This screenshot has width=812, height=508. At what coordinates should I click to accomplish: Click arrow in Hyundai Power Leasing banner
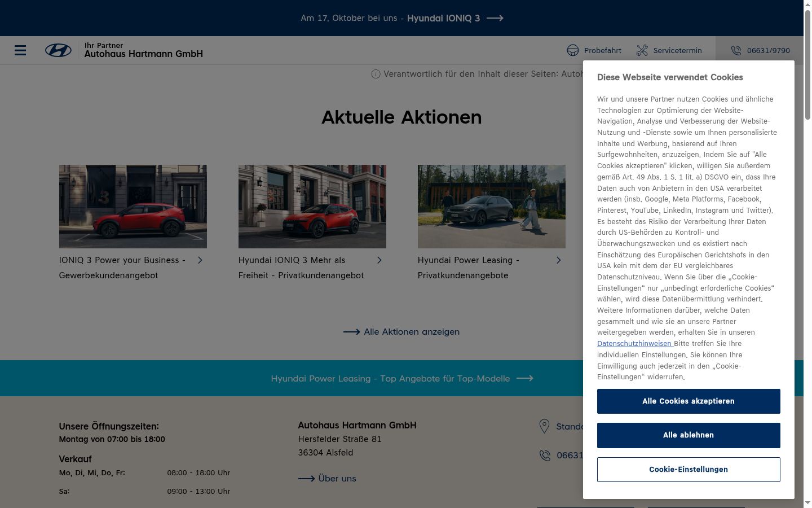tap(524, 378)
